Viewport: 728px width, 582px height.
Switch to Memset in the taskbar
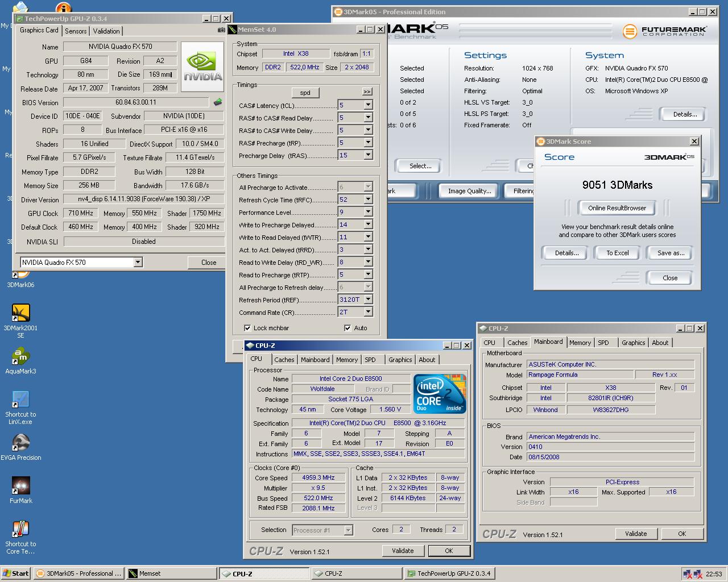171,573
